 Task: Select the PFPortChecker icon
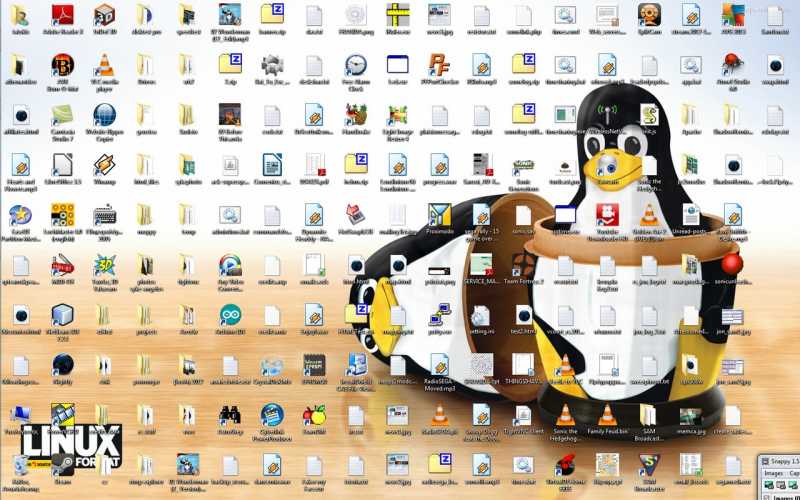[x=439, y=65]
